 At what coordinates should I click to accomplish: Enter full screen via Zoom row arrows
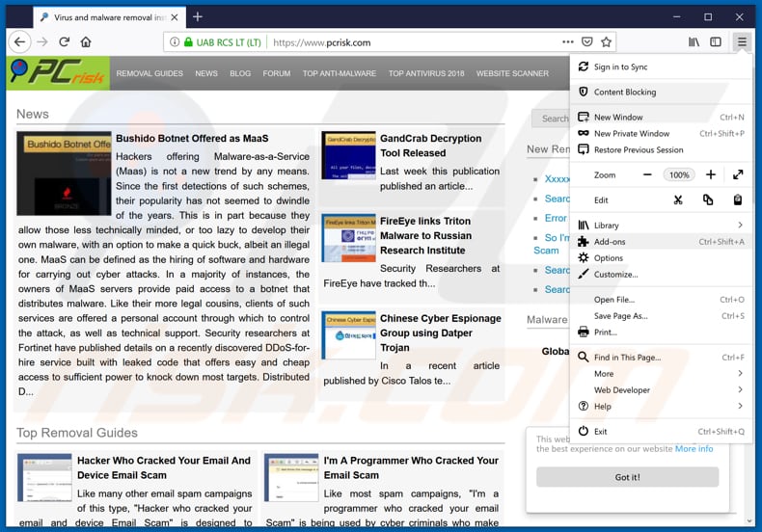point(738,174)
